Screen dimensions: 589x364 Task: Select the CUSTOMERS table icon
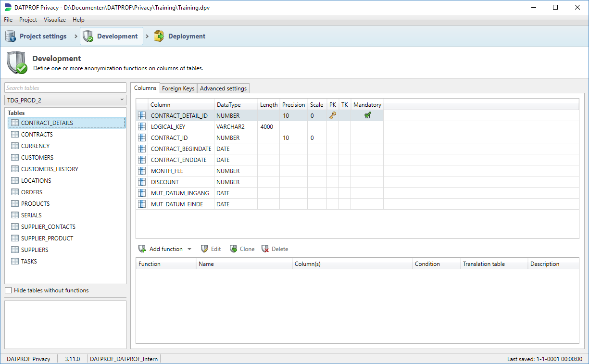(x=15, y=158)
